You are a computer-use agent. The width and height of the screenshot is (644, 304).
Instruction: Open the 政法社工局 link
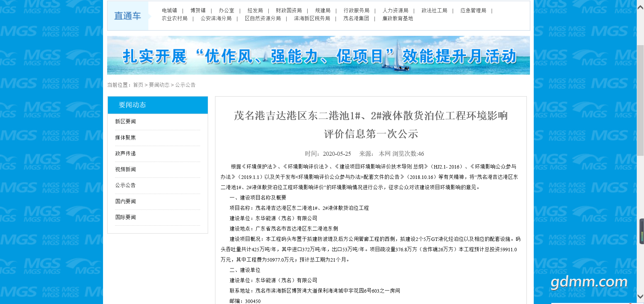[435, 11]
